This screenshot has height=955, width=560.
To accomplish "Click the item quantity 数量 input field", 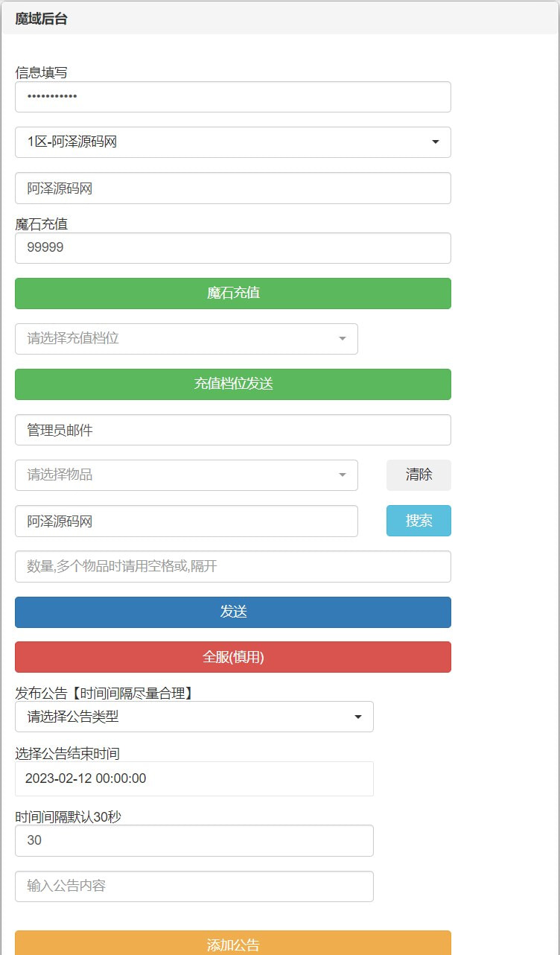I will pyautogui.click(x=232, y=567).
